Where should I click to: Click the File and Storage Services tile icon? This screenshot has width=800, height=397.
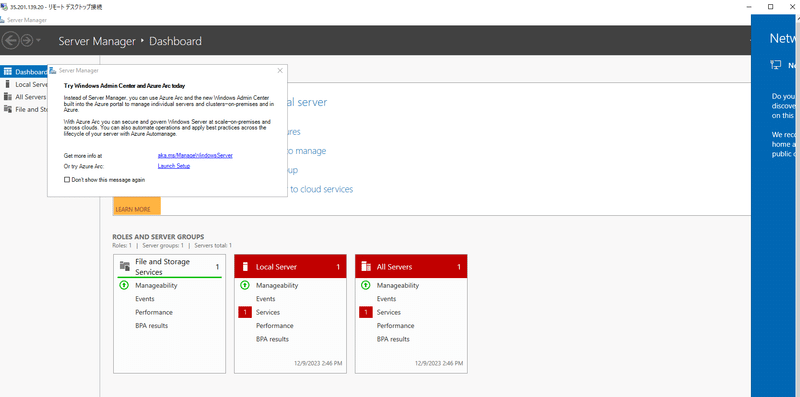pyautogui.click(x=125, y=266)
